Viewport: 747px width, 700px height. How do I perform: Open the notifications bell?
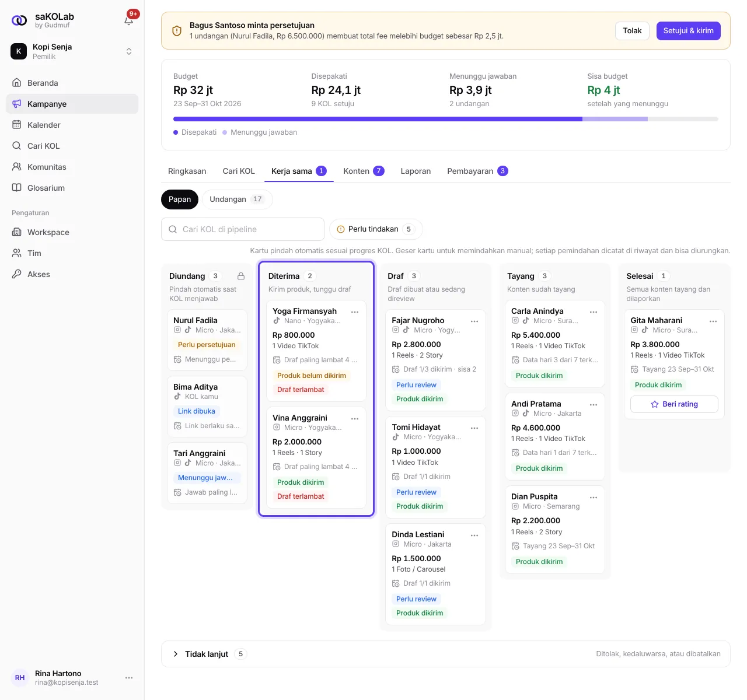click(129, 20)
